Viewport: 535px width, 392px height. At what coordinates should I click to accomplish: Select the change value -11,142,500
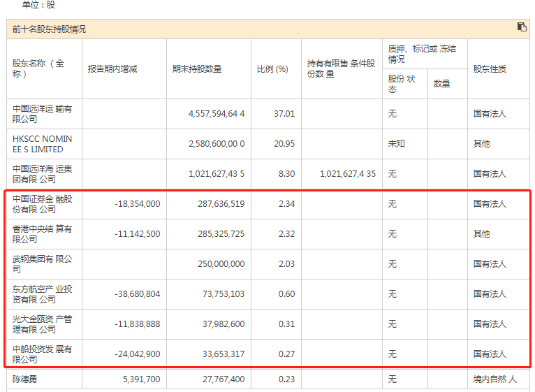point(138,234)
